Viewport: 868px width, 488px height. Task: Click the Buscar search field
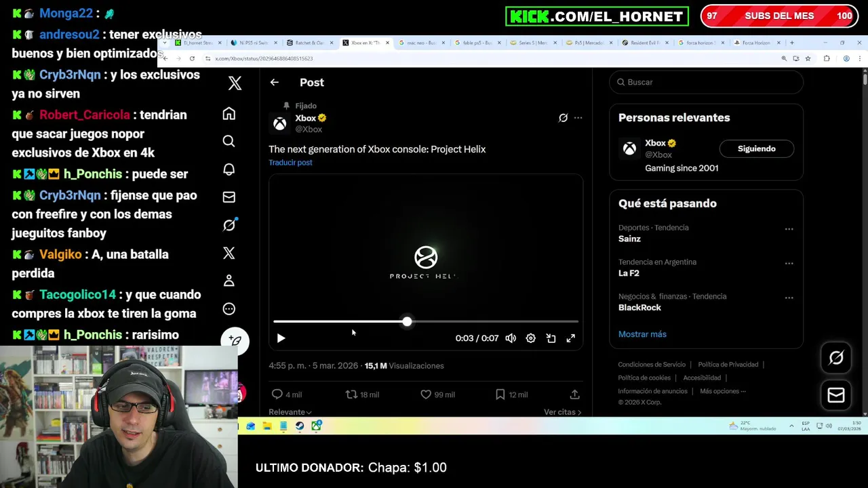[706, 82]
